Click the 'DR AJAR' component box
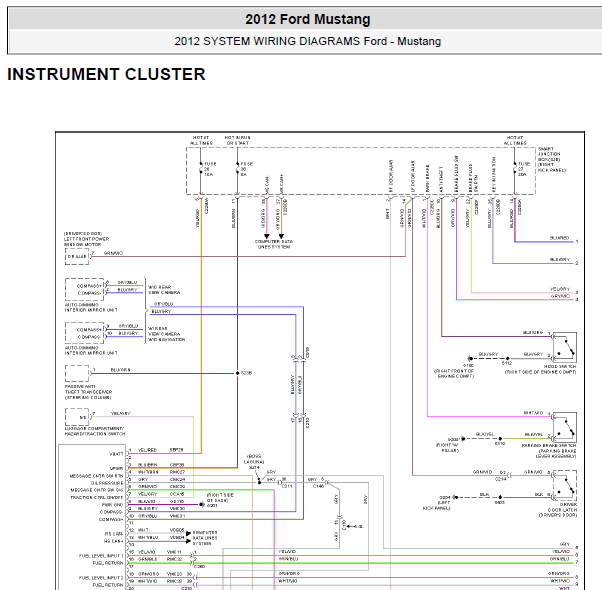Screen dimensions: 602x590 (x=77, y=256)
